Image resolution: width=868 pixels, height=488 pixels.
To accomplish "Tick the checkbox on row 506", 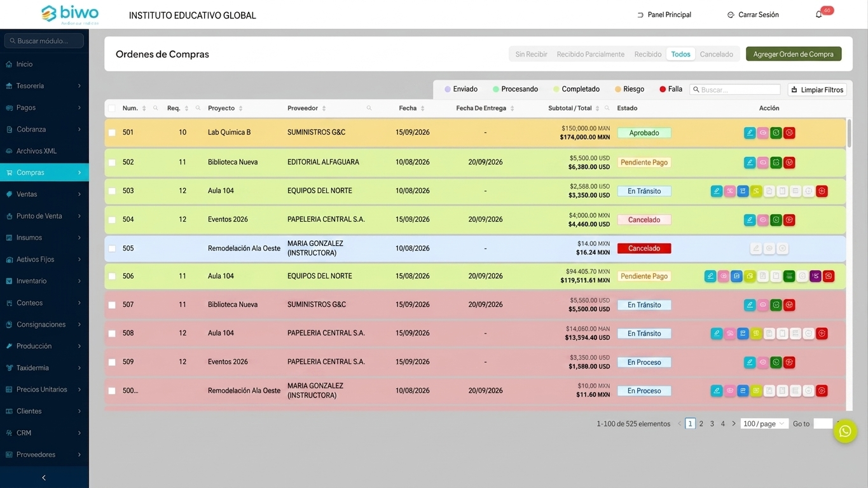I will pos(112,276).
